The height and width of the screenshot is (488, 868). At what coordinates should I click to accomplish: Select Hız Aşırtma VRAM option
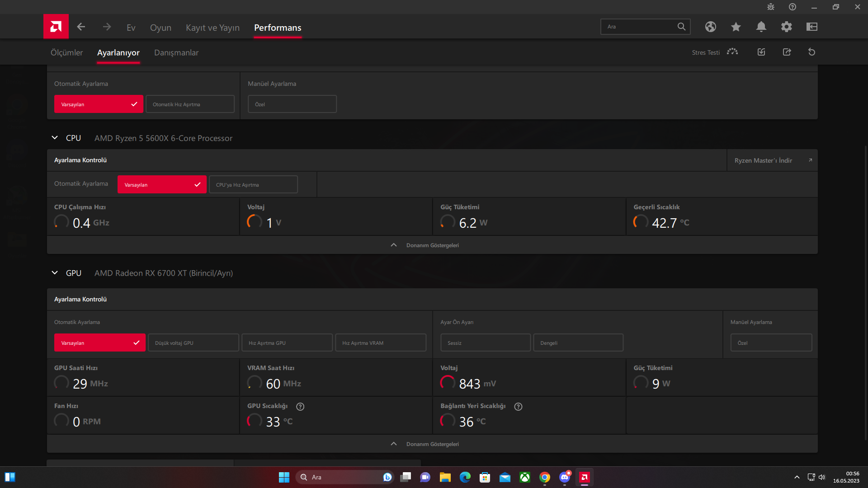(381, 343)
